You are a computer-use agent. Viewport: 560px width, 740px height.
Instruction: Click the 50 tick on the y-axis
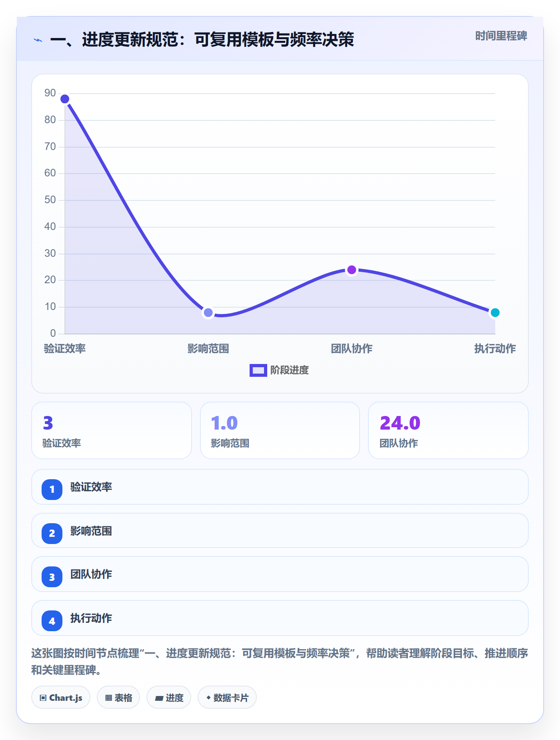pyautogui.click(x=50, y=200)
